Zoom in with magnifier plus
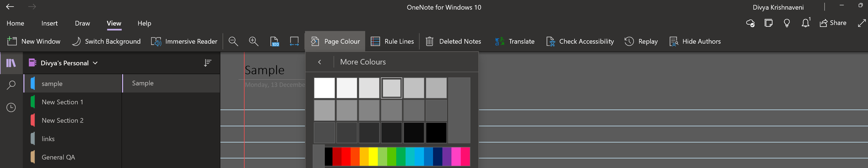868x168 pixels. click(253, 41)
